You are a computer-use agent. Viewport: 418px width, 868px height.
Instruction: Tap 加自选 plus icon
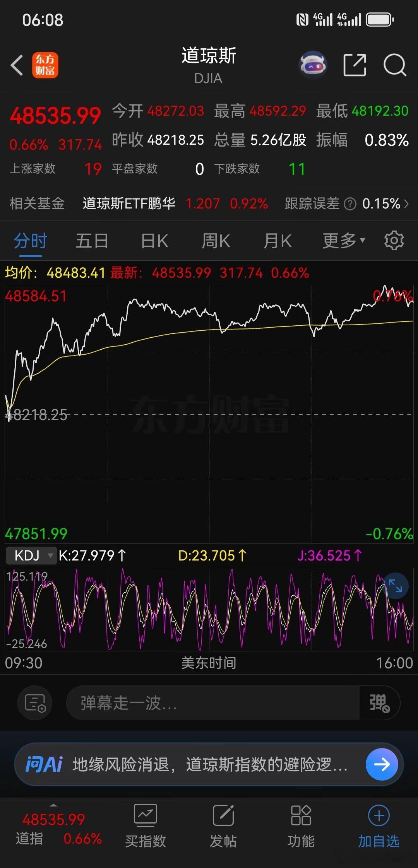[x=379, y=815]
